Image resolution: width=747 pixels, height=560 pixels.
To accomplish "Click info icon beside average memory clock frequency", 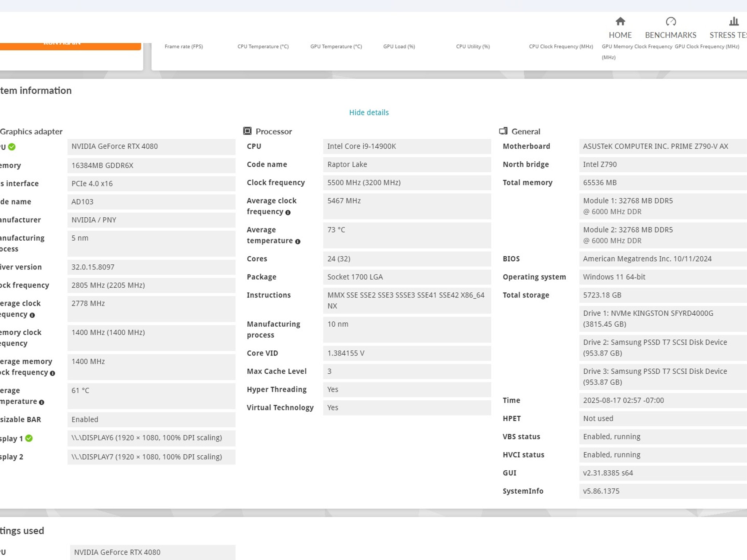I will [x=53, y=373].
